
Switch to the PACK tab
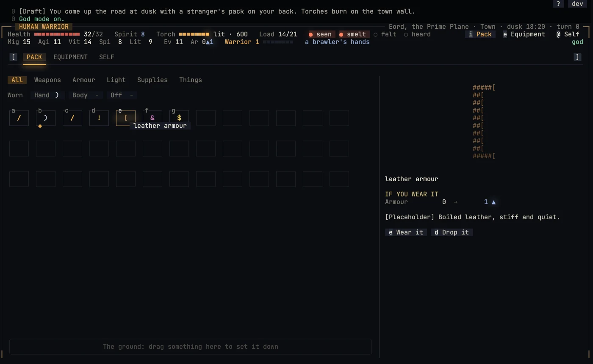[34, 57]
